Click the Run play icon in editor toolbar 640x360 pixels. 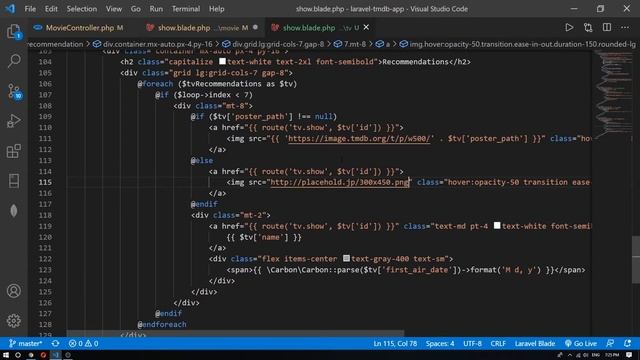[569, 27]
